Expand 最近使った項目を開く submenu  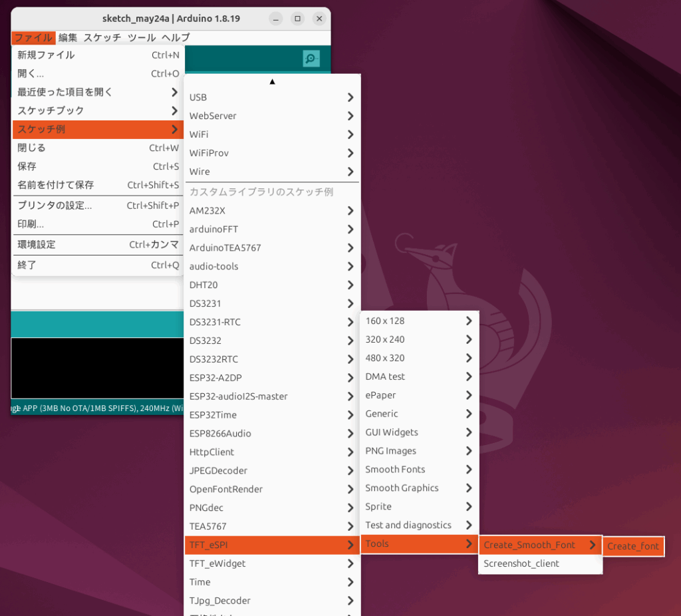click(98, 92)
